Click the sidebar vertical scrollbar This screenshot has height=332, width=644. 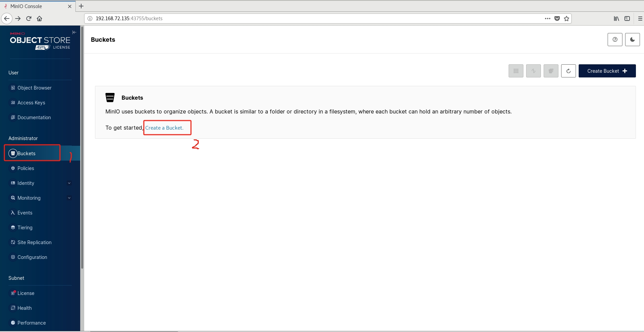tap(82, 147)
